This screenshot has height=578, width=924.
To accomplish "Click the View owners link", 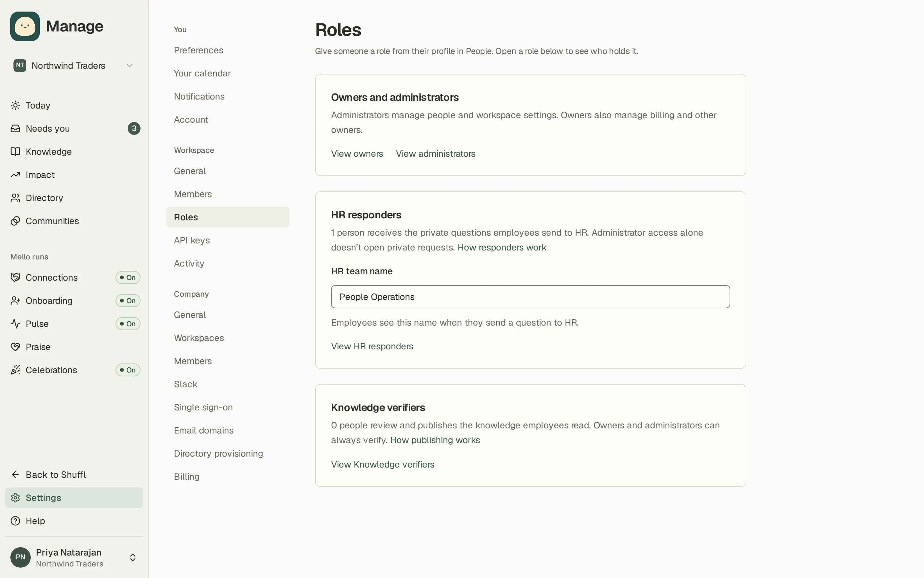I will (x=357, y=154).
